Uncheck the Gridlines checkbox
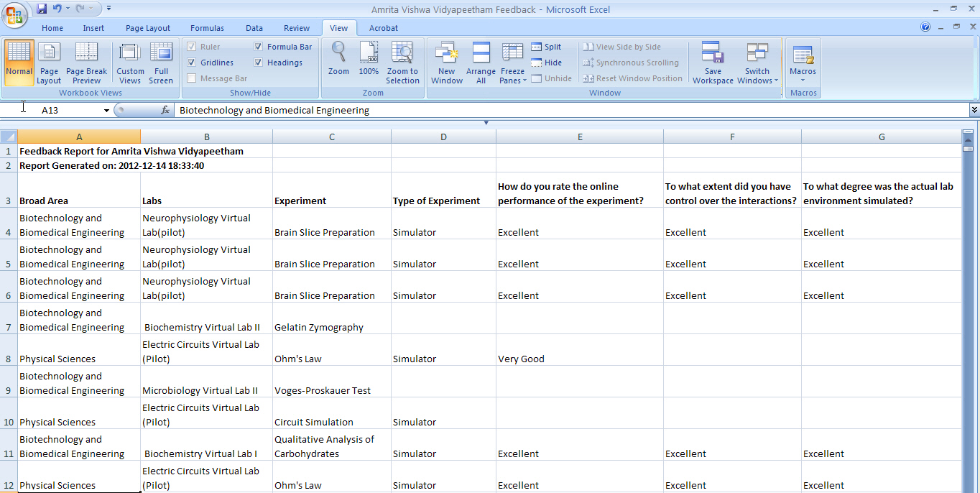The image size is (980, 493). pyautogui.click(x=192, y=63)
